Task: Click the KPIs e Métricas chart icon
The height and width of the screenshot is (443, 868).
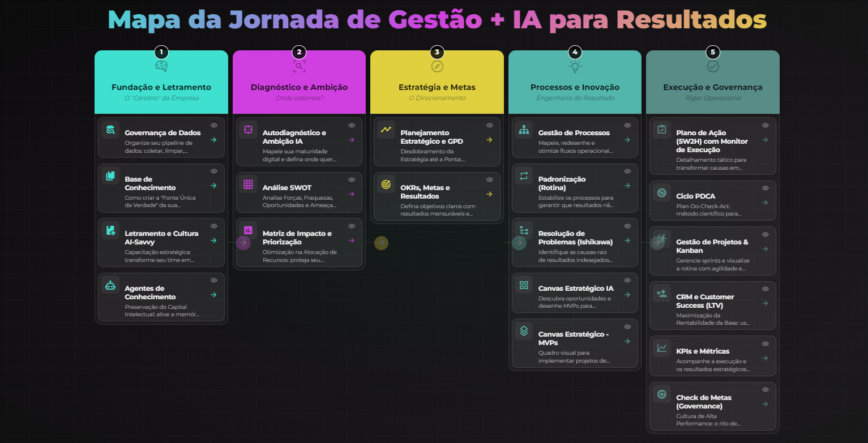Action: (661, 348)
